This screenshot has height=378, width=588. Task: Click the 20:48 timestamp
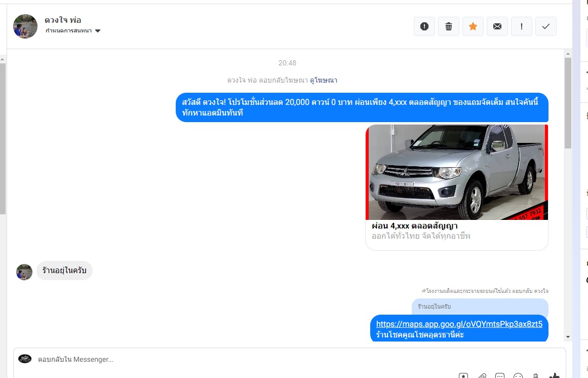[287, 63]
